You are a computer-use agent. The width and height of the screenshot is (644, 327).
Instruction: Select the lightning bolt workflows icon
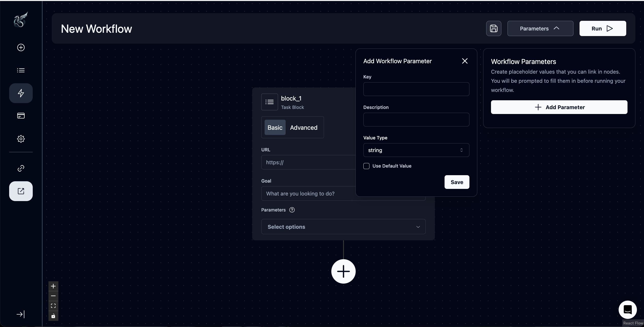21,93
